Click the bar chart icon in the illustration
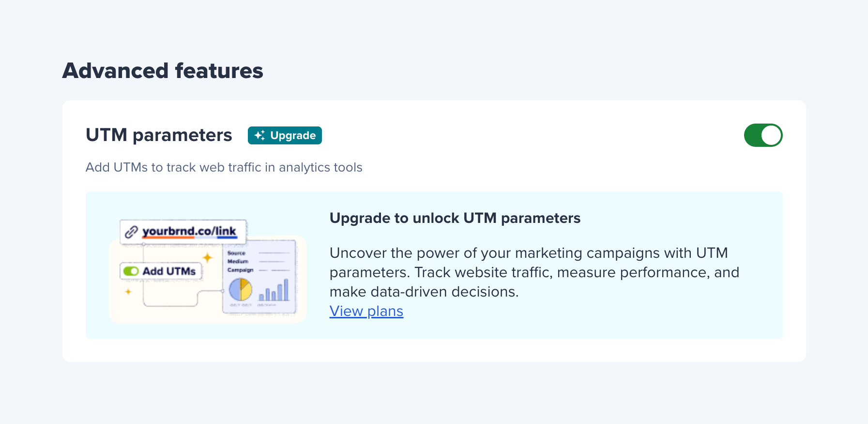Image resolution: width=868 pixels, height=424 pixels. pyautogui.click(x=274, y=290)
